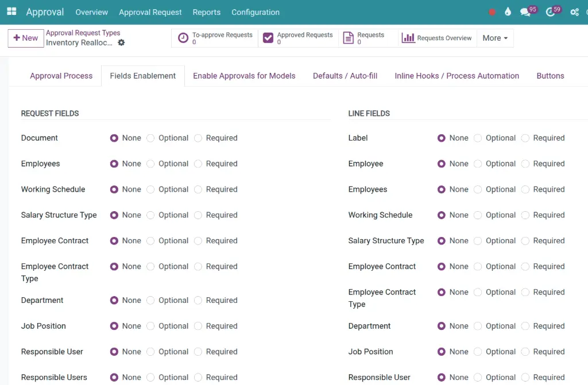
Task: Set Document request field to Optional
Action: click(x=151, y=138)
